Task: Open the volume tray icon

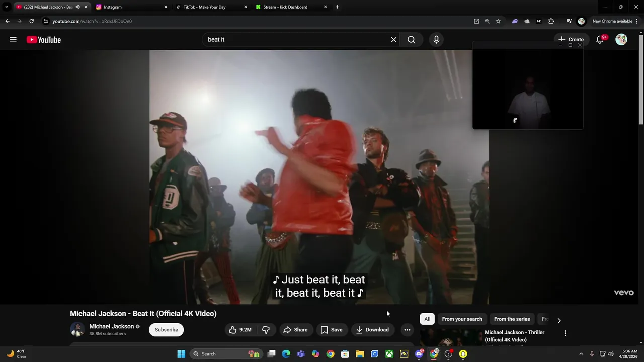Action: pos(611,354)
